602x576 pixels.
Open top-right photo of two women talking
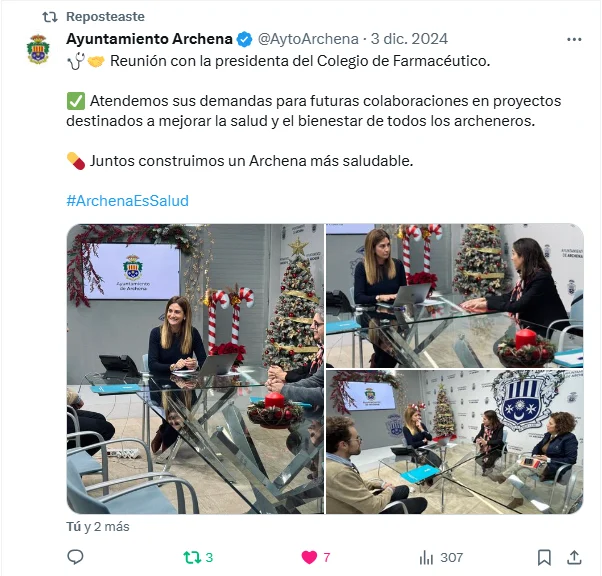(x=455, y=296)
